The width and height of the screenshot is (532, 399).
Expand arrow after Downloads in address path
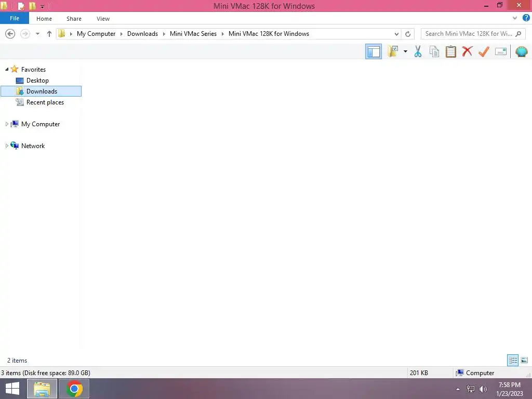164,34
